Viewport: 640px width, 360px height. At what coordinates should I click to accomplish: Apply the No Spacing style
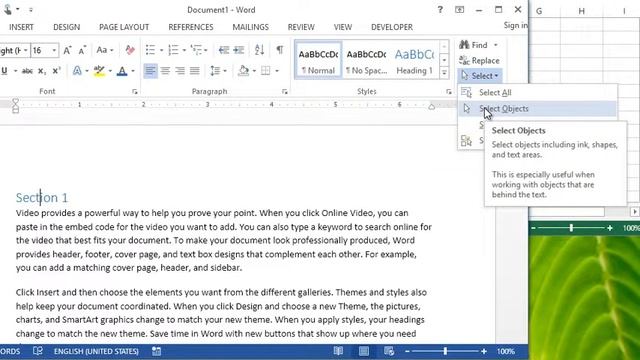click(366, 60)
